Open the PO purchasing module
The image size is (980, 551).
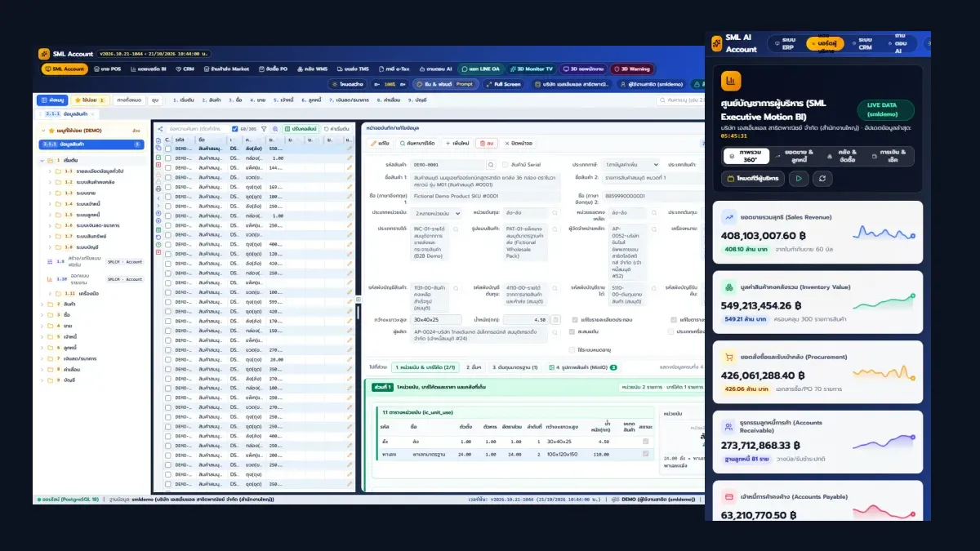pos(272,69)
